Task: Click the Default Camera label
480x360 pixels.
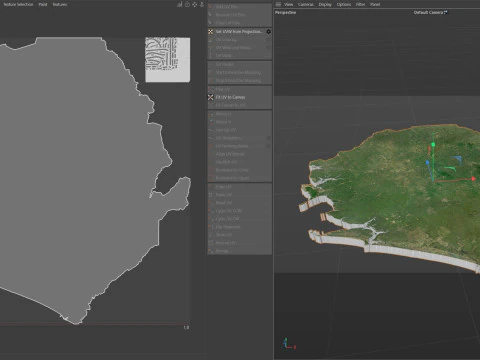Action: pyautogui.click(x=429, y=12)
